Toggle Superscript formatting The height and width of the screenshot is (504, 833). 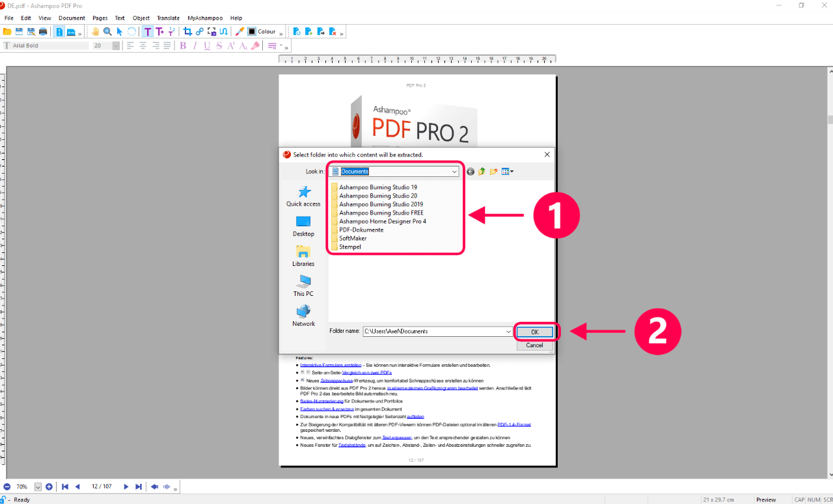pyautogui.click(x=231, y=46)
